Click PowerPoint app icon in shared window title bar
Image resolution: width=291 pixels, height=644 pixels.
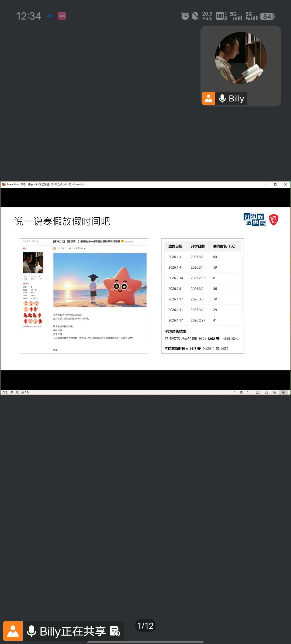coord(4,184)
